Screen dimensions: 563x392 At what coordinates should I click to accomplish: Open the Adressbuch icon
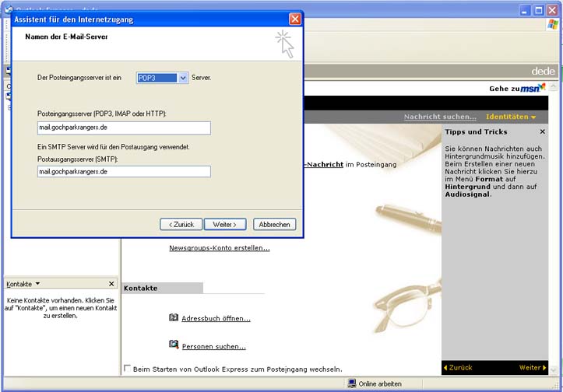coord(174,317)
